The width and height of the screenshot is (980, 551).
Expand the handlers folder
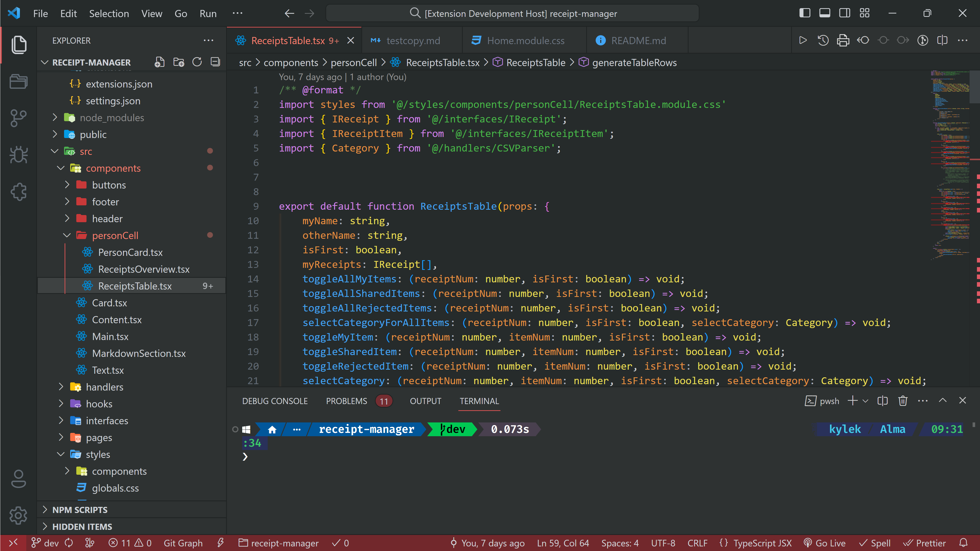click(x=61, y=387)
